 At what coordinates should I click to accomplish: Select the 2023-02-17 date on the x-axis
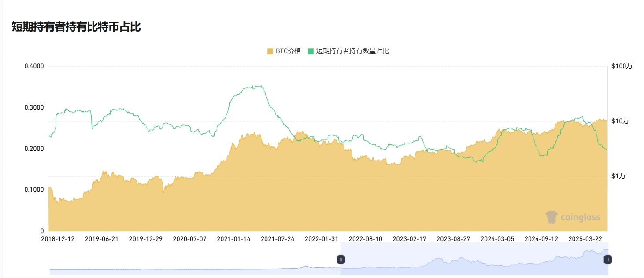click(410, 239)
